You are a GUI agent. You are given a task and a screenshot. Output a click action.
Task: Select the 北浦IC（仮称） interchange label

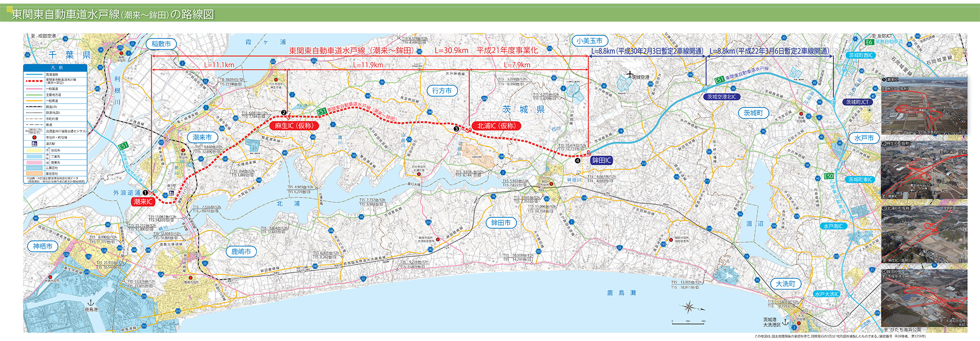(496, 126)
